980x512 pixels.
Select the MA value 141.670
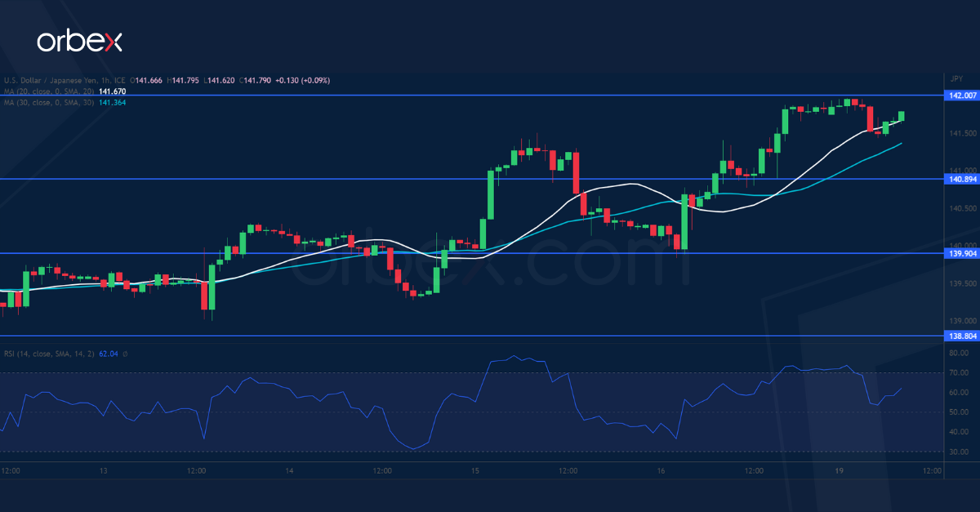[x=112, y=91]
